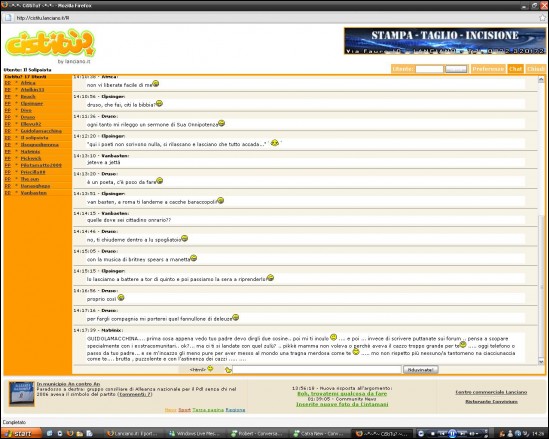
Task: Click the cistibù logo
Action: 50,43
